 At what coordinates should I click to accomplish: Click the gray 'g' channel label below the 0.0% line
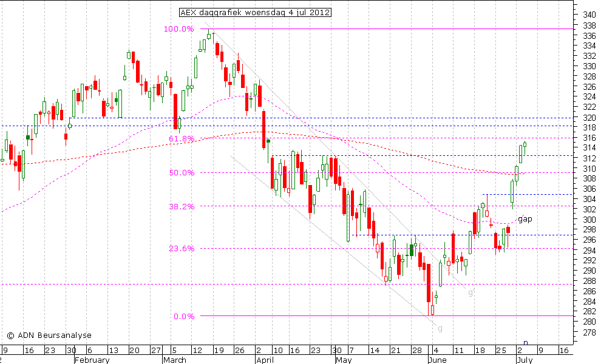coord(440,328)
